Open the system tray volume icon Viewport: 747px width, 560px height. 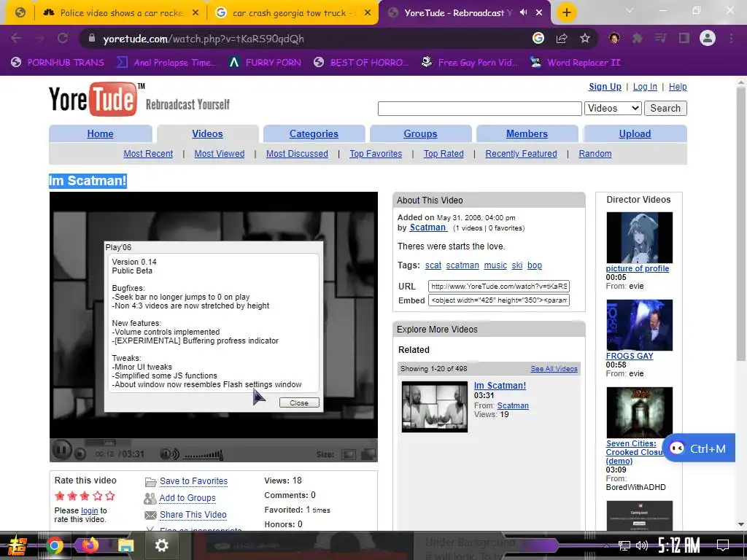(x=642, y=545)
